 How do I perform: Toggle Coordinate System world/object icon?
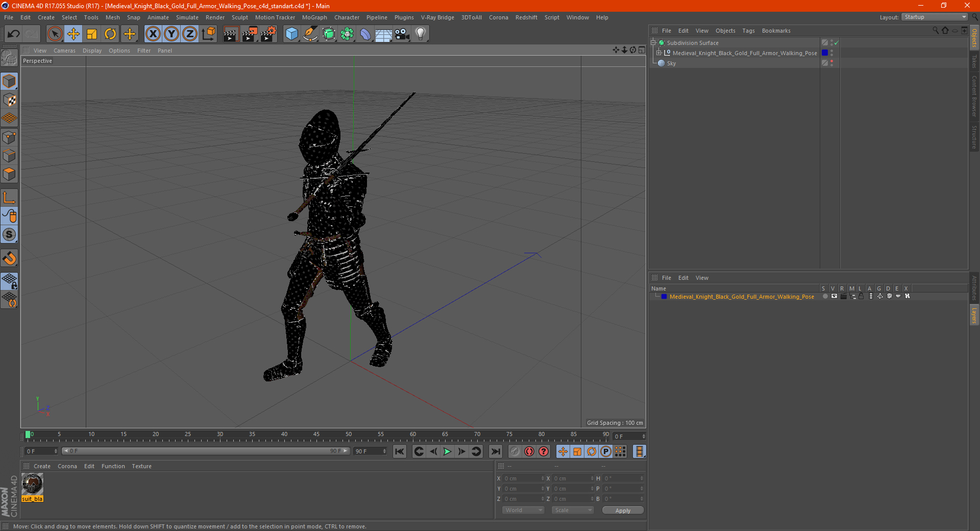(208, 34)
